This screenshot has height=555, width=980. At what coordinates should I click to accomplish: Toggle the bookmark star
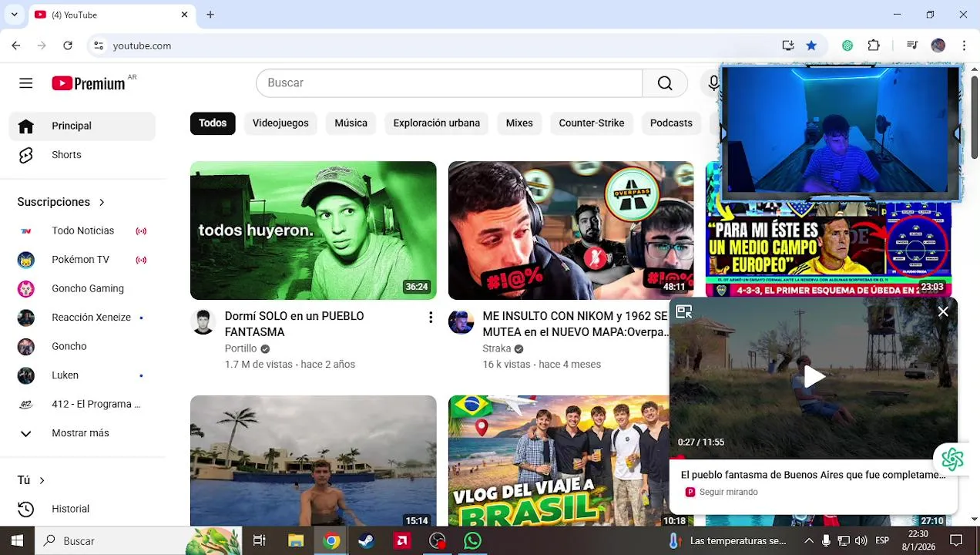(811, 45)
